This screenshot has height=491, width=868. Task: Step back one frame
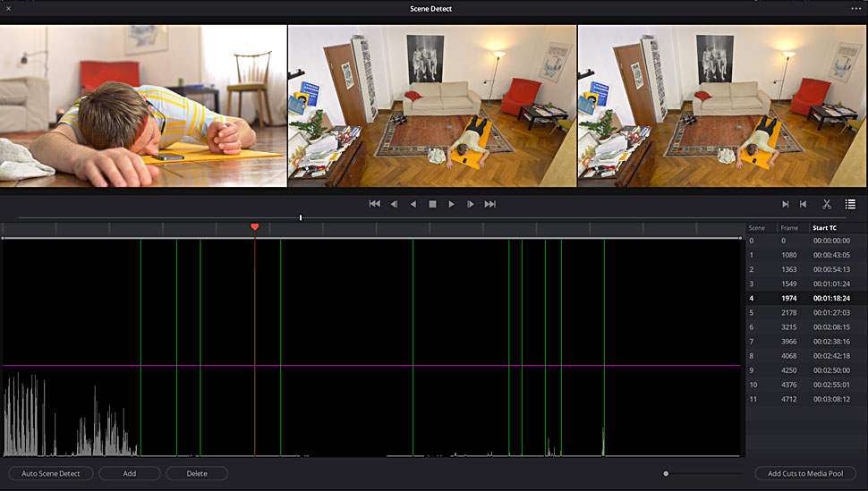tap(394, 204)
